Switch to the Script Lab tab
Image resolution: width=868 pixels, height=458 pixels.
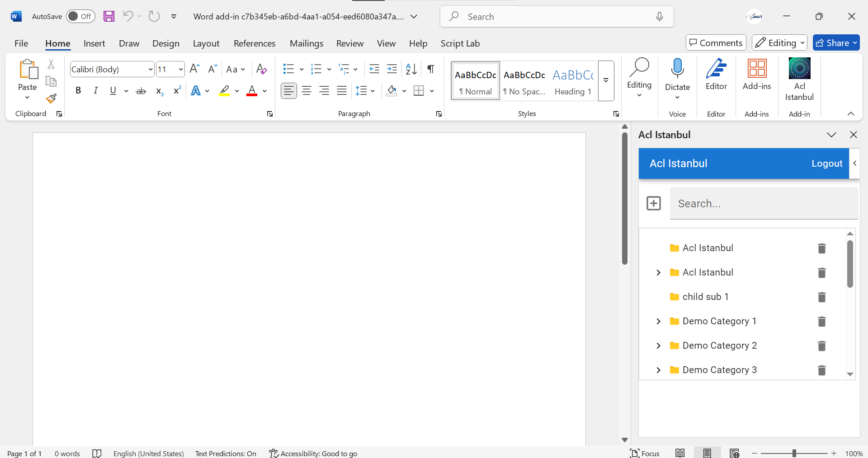point(460,43)
